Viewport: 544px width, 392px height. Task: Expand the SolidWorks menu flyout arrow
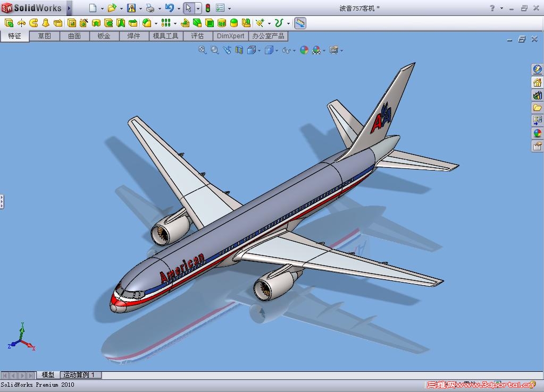pos(69,8)
